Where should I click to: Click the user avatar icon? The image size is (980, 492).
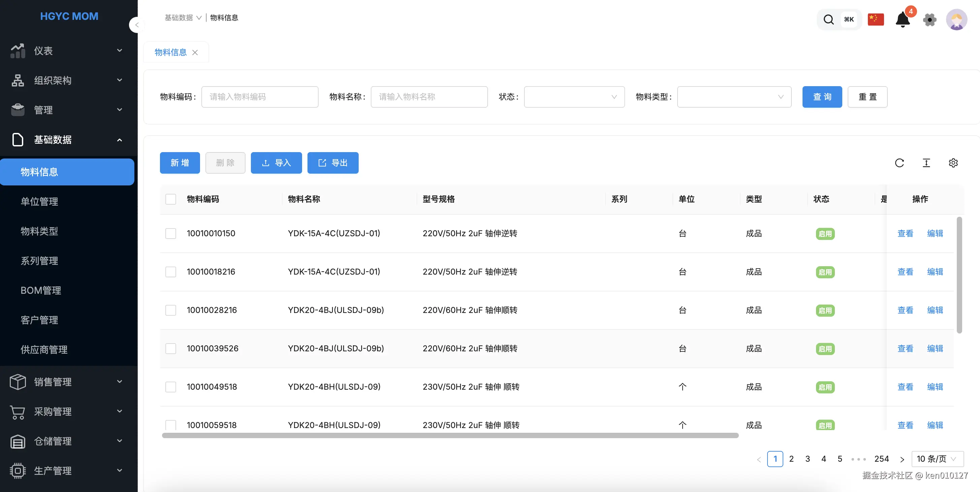(x=956, y=20)
